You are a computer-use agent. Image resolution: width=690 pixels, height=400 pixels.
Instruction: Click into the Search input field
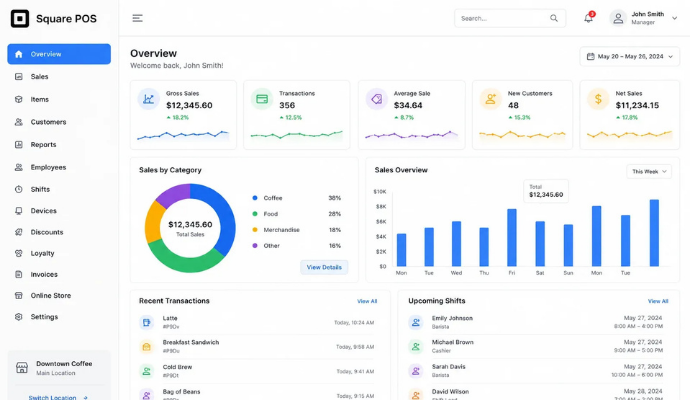pyautogui.click(x=504, y=18)
